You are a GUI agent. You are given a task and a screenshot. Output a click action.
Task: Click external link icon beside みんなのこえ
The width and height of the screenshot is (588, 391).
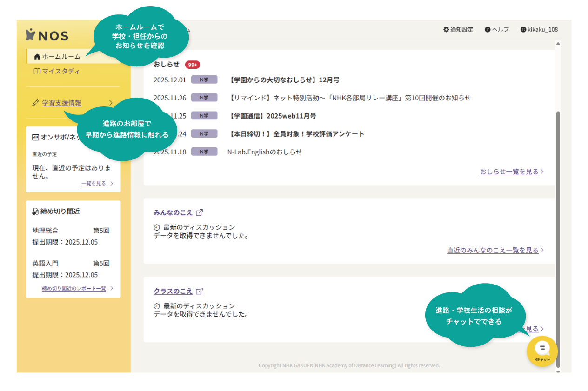click(x=200, y=212)
